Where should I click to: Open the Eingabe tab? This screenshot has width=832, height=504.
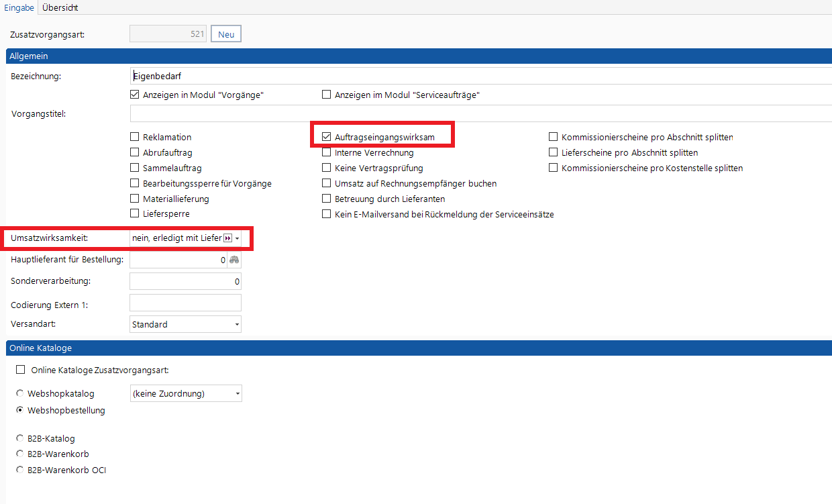click(19, 7)
